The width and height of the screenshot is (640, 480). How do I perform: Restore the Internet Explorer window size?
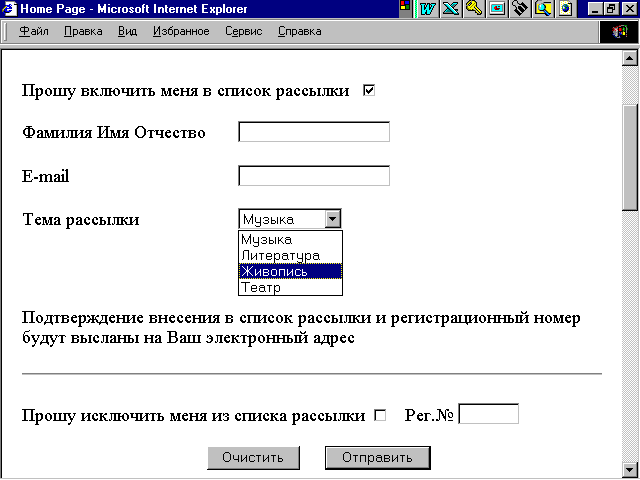[x=611, y=9]
